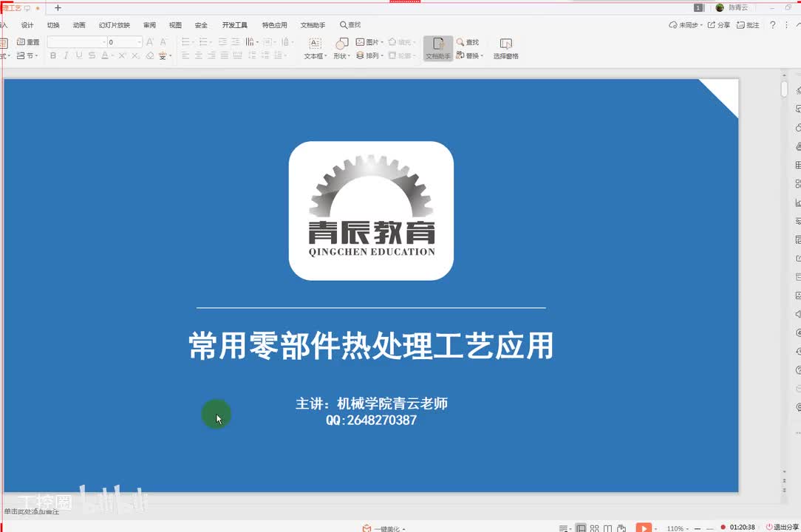Select the slide title 常用零部件热处理工艺应用
The image size is (801, 532).
click(x=371, y=346)
